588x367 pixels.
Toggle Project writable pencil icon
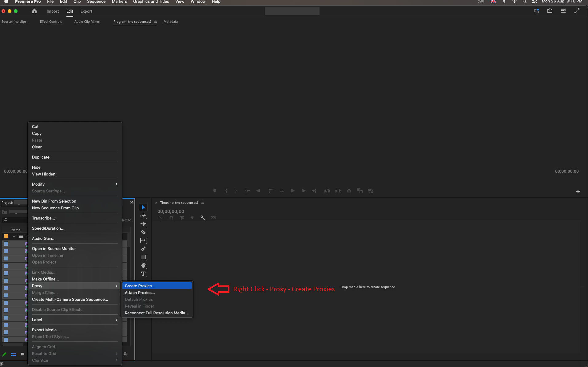click(x=4, y=354)
